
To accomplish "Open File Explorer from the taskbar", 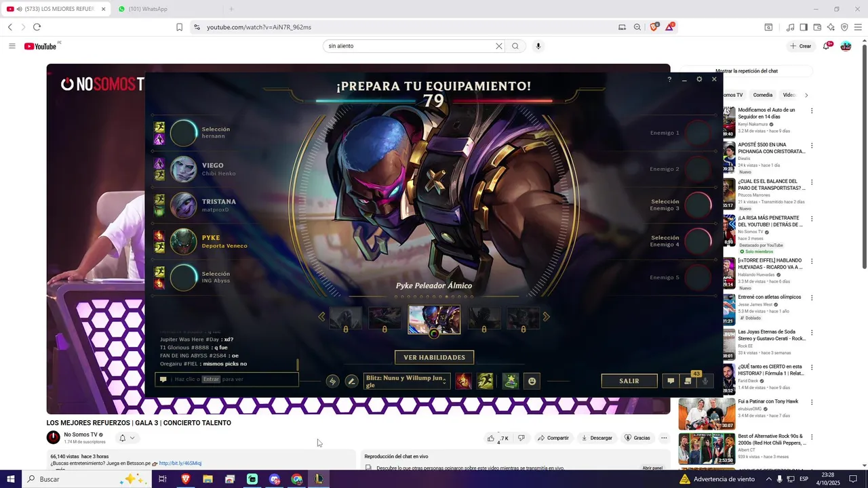I will point(208,479).
